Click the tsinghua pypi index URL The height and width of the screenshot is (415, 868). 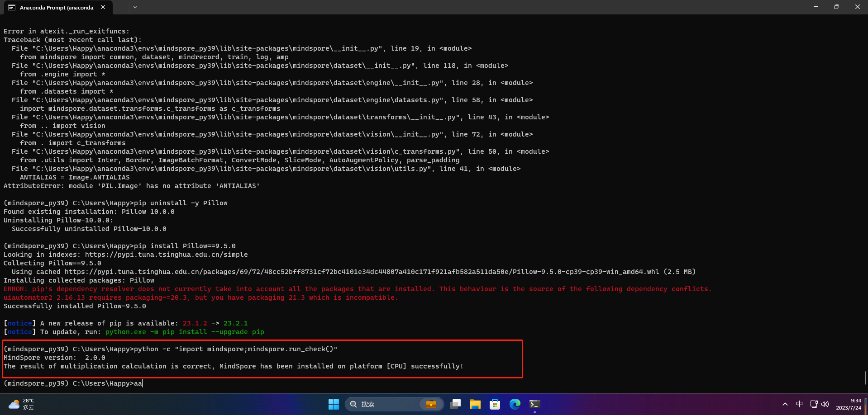pyautogui.click(x=167, y=255)
